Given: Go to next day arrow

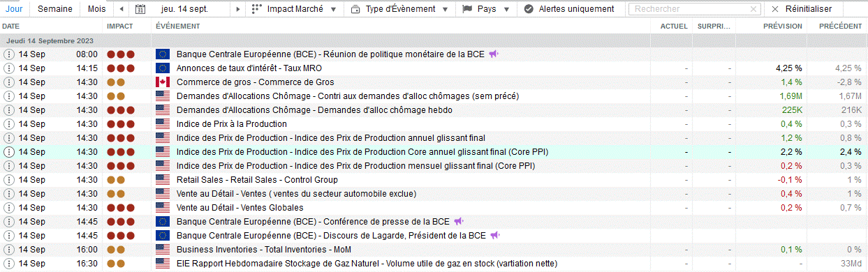Looking at the screenshot, I should 237,9.
